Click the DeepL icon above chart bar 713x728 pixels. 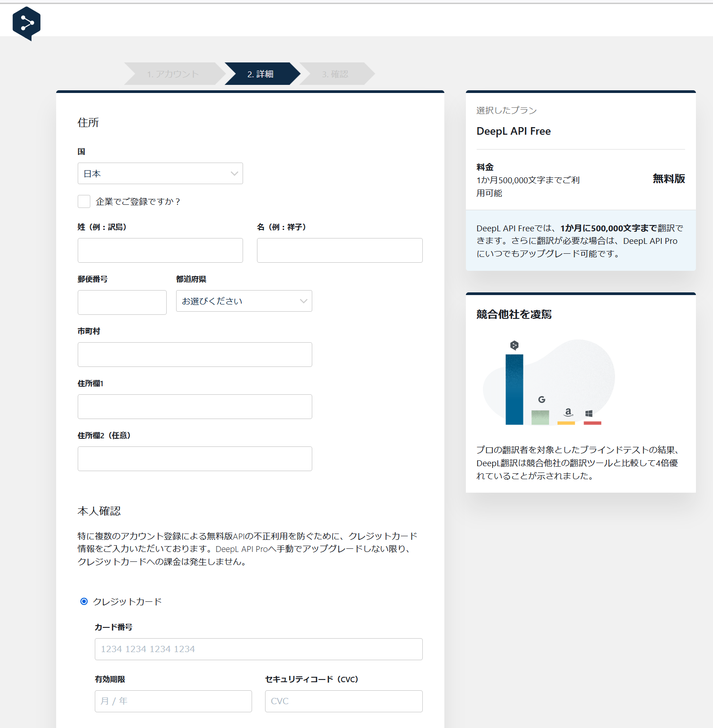point(514,345)
